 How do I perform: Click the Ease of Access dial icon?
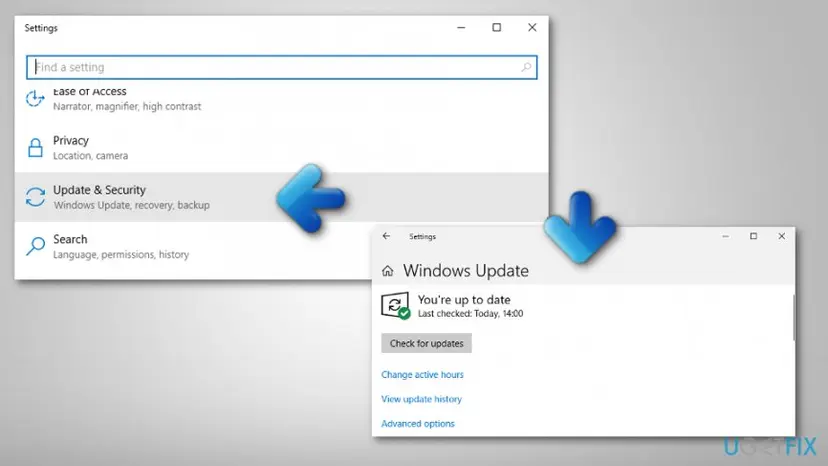(x=35, y=98)
